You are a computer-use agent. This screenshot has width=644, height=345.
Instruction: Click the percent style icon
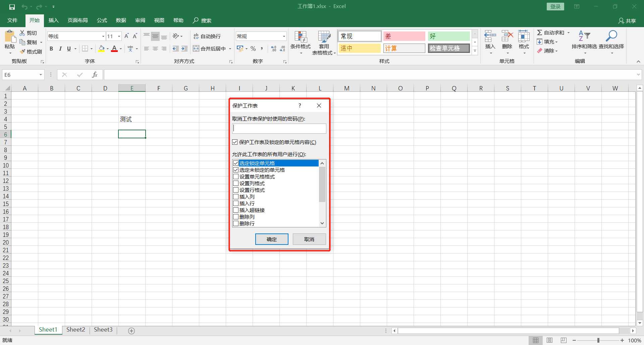pos(253,49)
